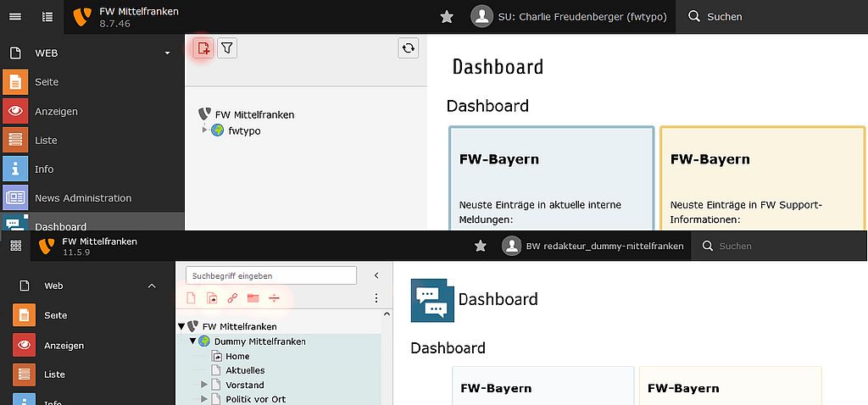Collapse the FW Mittelfranken root in 11.5 tree
Image resolution: width=868 pixels, height=405 pixels.
[x=181, y=326]
